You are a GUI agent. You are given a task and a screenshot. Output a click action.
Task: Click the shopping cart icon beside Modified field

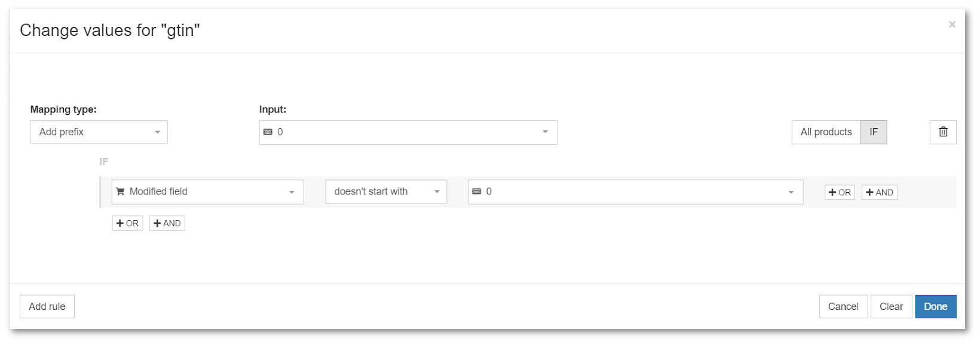[x=120, y=191]
